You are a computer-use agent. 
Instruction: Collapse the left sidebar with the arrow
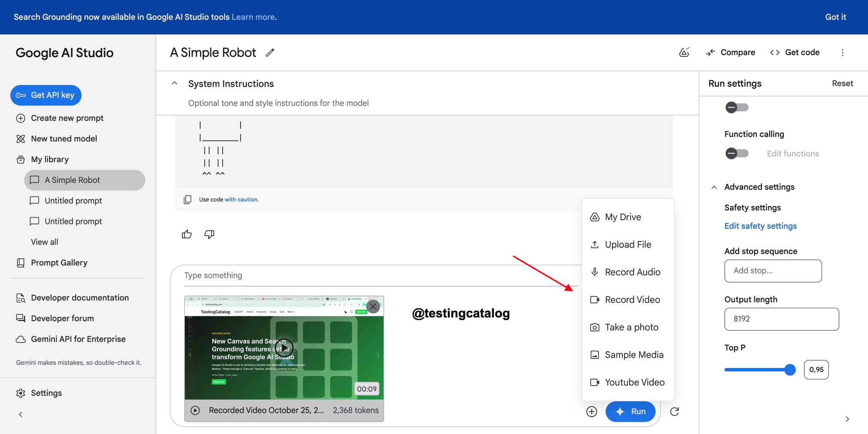[20, 414]
